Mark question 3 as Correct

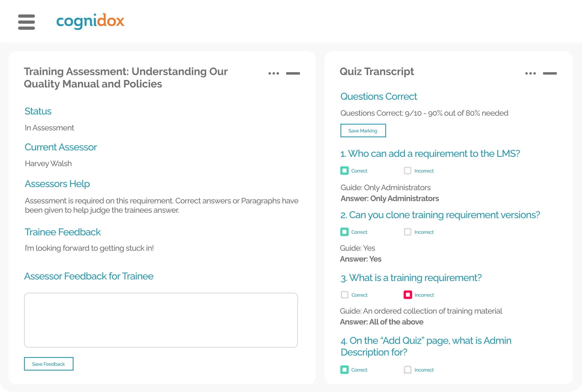coord(344,295)
